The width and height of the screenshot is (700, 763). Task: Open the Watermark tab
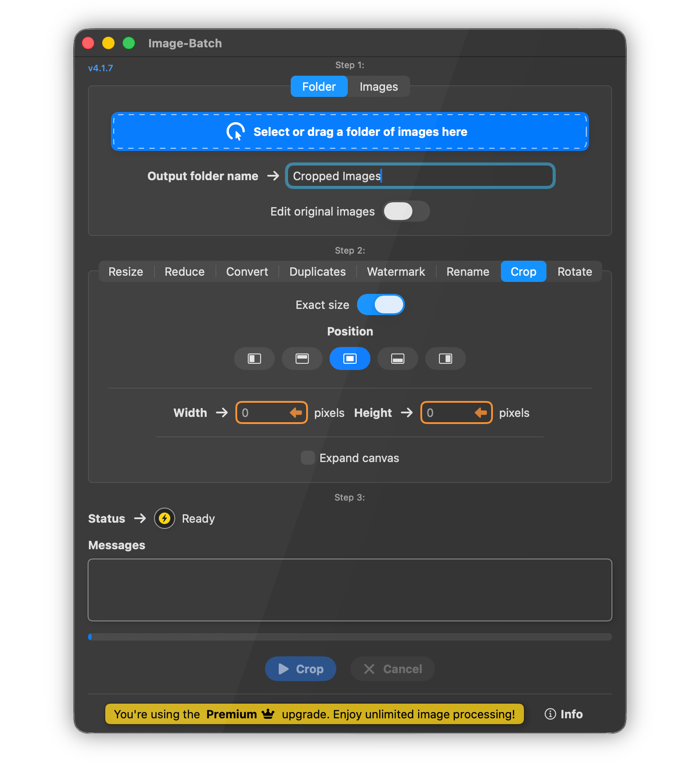396,271
